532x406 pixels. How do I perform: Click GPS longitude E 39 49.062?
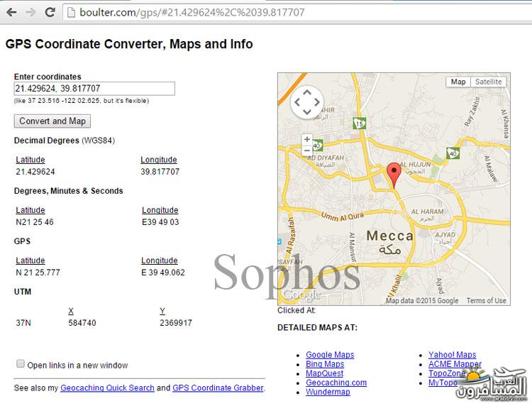(163, 273)
